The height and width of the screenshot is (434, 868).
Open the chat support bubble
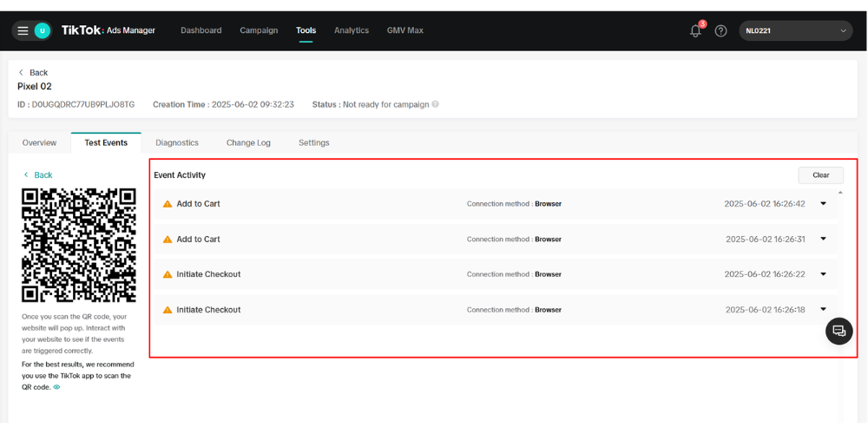point(839,331)
